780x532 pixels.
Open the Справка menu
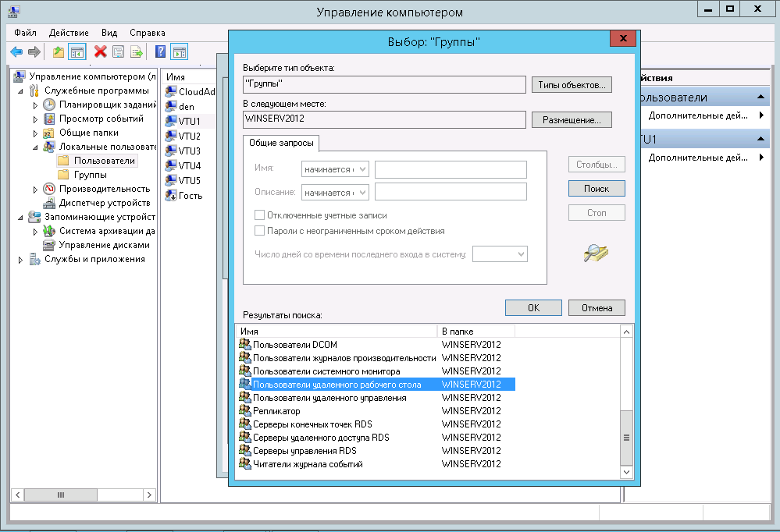[x=148, y=33]
